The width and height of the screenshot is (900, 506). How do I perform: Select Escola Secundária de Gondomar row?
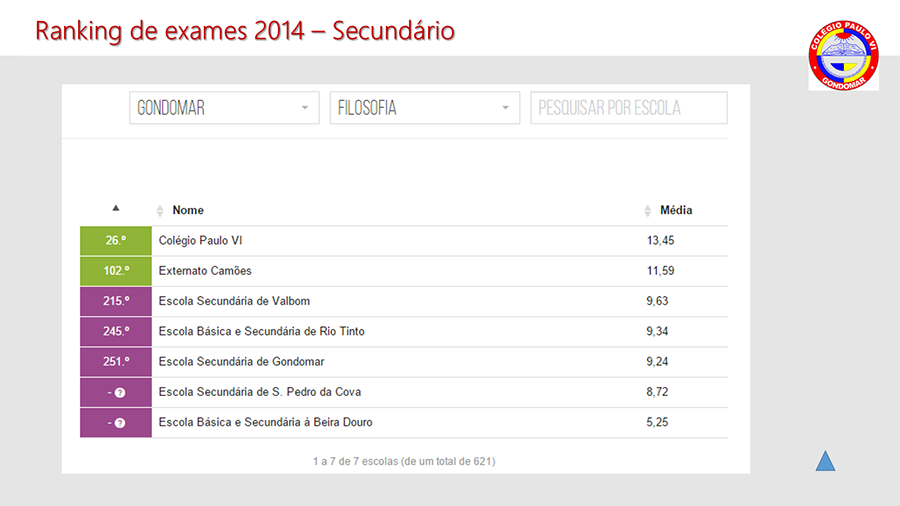tap(404, 362)
